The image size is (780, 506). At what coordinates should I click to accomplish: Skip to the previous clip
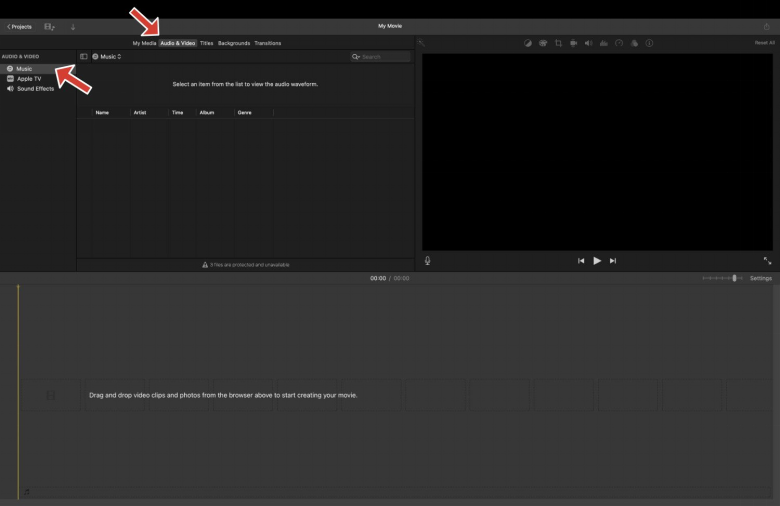click(581, 261)
